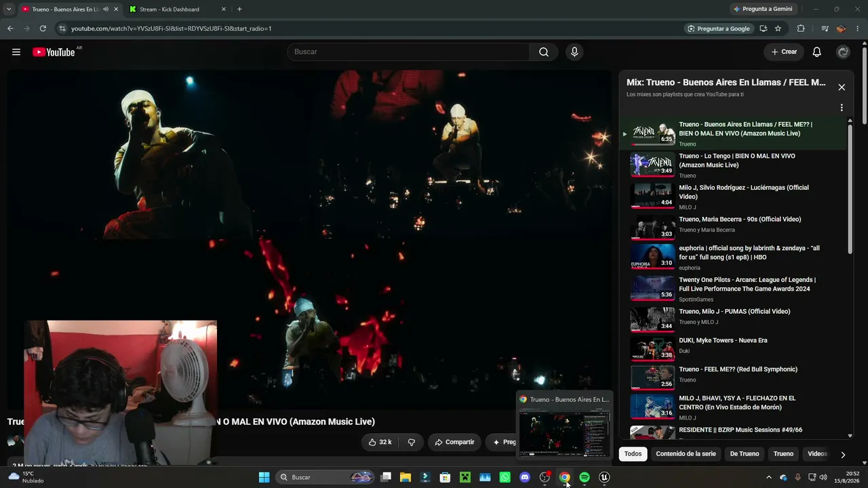Image resolution: width=868 pixels, height=488 pixels.
Task: Open YouTube notifications bell
Action: tap(817, 52)
